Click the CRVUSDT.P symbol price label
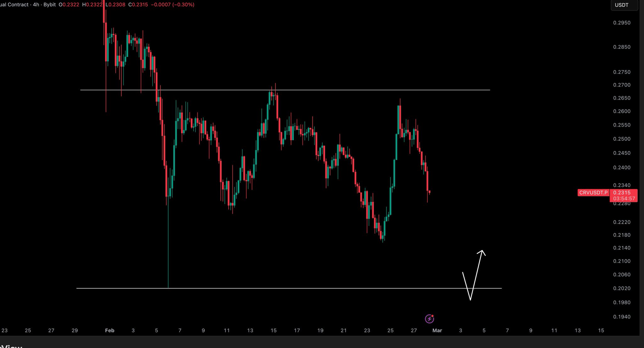 593,193
